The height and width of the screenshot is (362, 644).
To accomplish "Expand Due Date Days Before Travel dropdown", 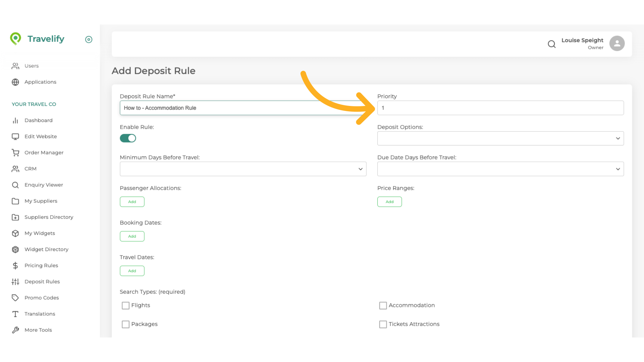I will 500,169.
